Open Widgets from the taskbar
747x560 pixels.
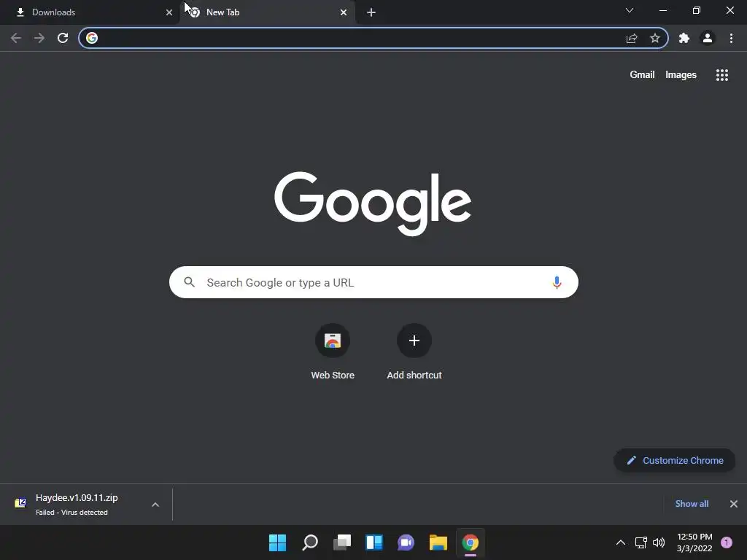tap(374, 542)
